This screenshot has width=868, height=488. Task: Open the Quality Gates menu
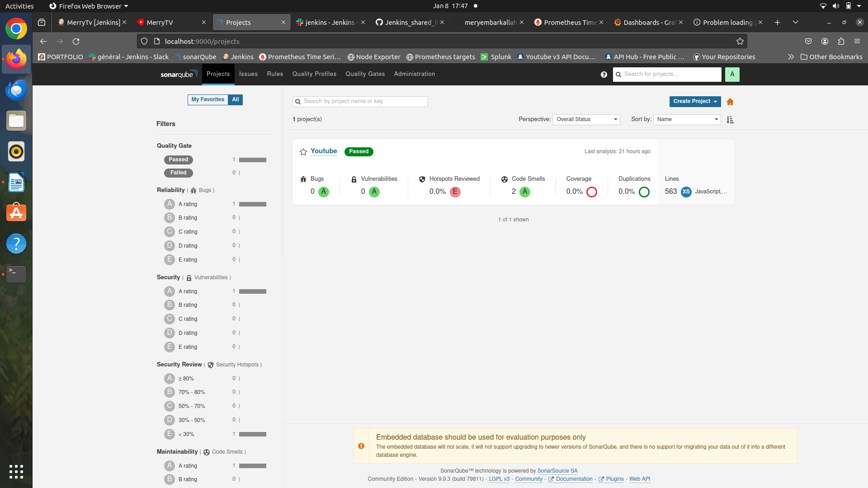coord(365,74)
